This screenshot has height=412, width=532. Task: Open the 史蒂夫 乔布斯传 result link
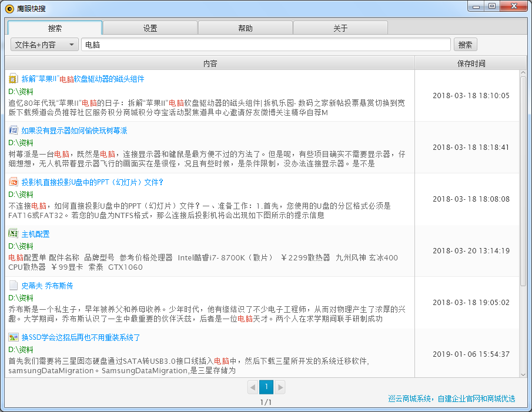48,286
